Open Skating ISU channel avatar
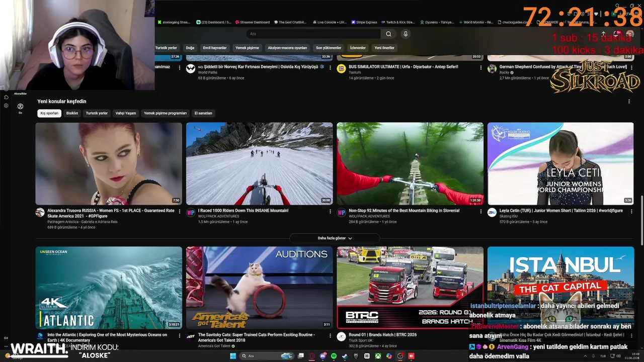Screen dimensions: 644x362 click(x=492, y=213)
